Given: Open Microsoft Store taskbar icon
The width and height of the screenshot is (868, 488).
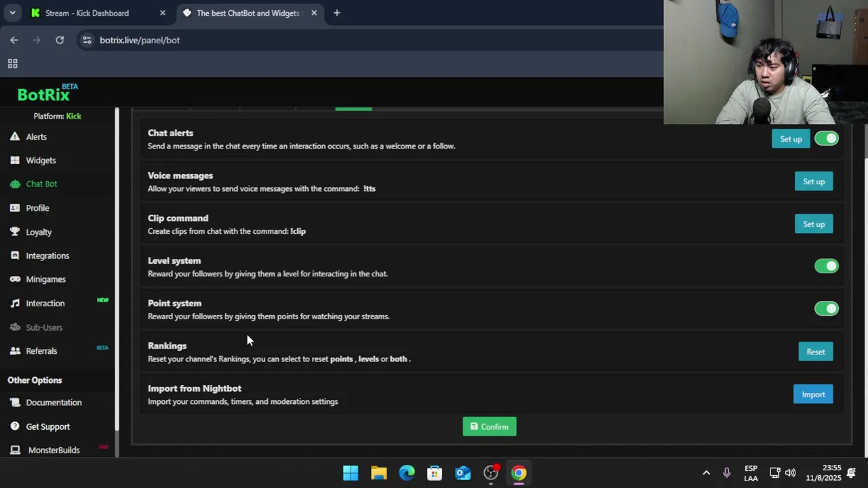Looking at the screenshot, I should point(435,473).
